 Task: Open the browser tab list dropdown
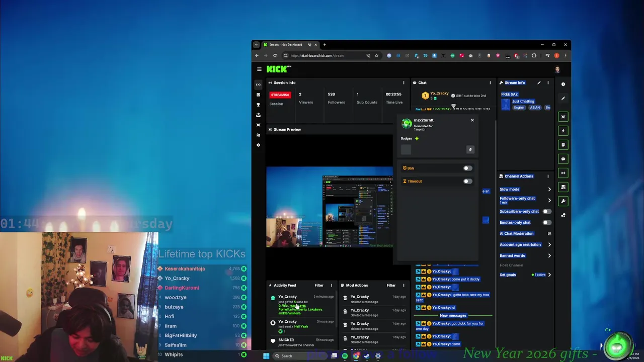point(256,45)
